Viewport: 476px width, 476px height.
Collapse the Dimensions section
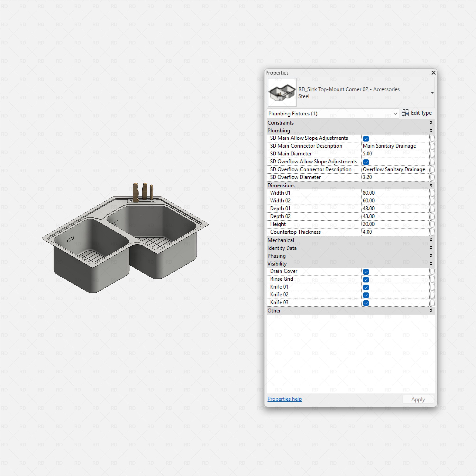[x=431, y=185]
